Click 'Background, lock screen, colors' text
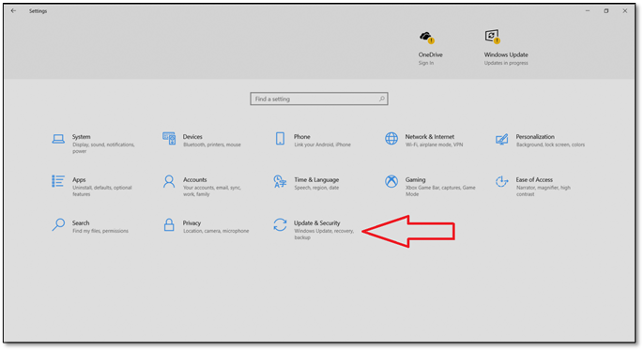The height and width of the screenshot is (351, 644). pos(550,145)
